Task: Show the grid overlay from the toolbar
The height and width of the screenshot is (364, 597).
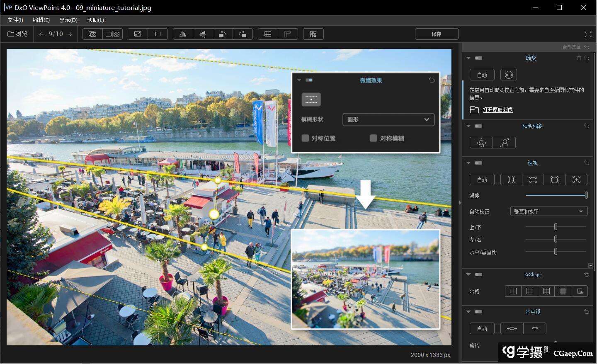Action: [268, 34]
